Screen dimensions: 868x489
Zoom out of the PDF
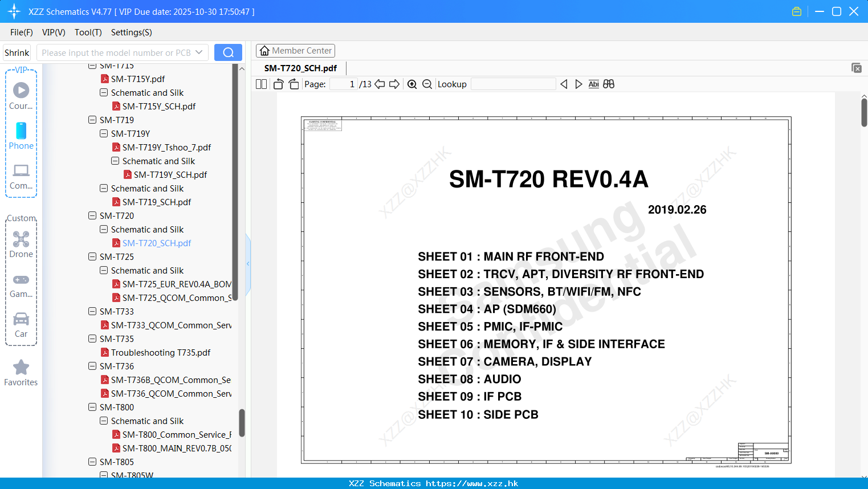[427, 84]
